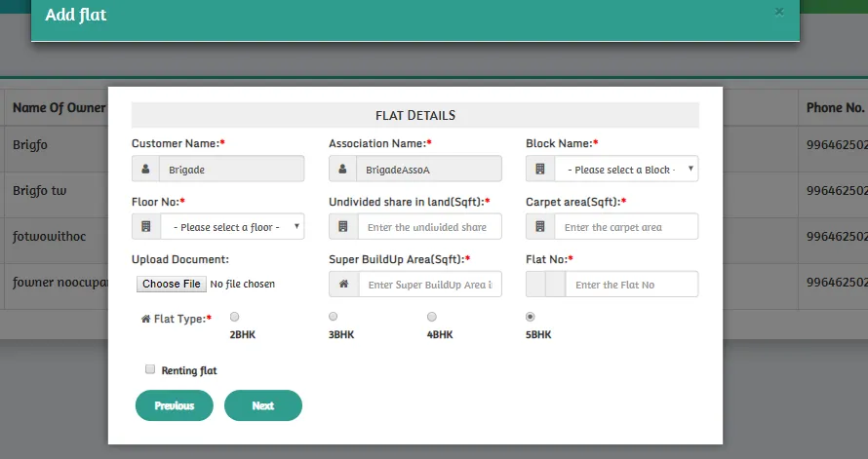
Task: Click the Add flat title text
Action: pyautogui.click(x=76, y=15)
